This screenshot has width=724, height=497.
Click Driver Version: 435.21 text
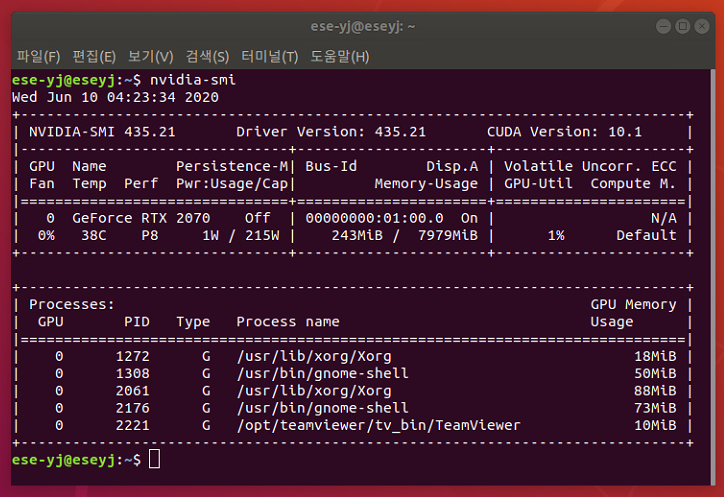[331, 132]
